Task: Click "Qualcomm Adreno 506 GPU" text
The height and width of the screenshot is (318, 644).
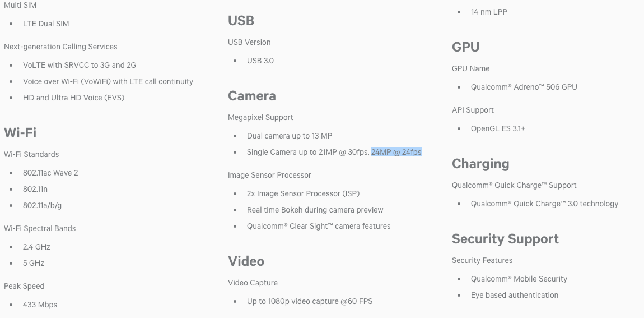Action: point(524,87)
